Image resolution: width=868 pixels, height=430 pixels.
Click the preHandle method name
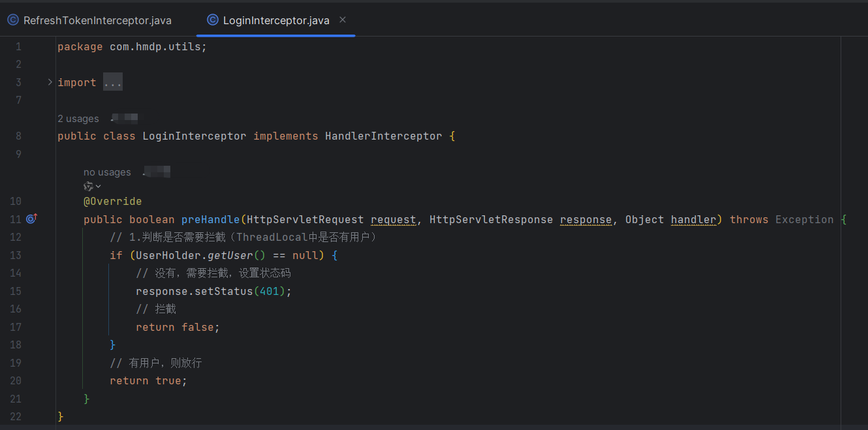pyautogui.click(x=211, y=220)
